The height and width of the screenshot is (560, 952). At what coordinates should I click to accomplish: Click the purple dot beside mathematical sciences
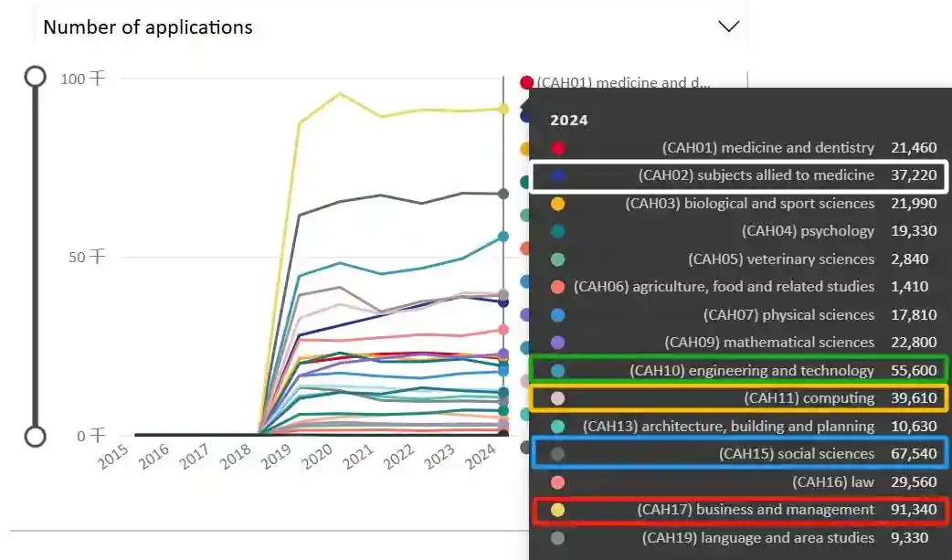(x=558, y=343)
